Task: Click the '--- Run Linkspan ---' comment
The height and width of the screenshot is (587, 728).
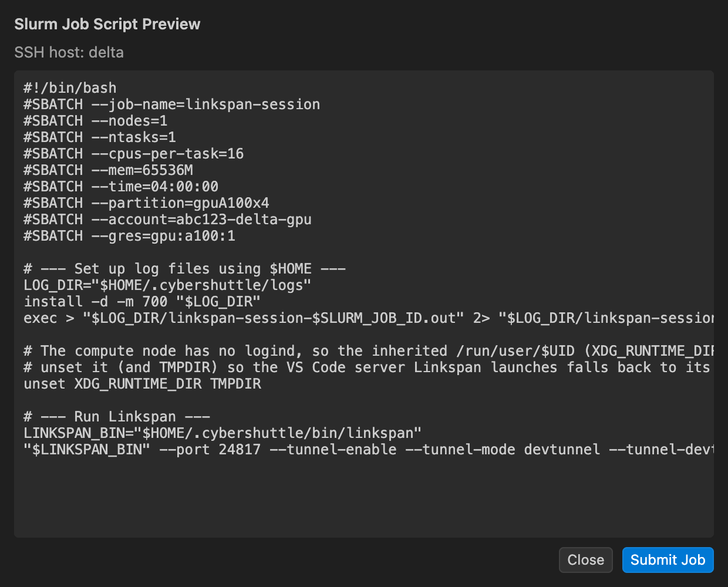Action: (x=117, y=417)
